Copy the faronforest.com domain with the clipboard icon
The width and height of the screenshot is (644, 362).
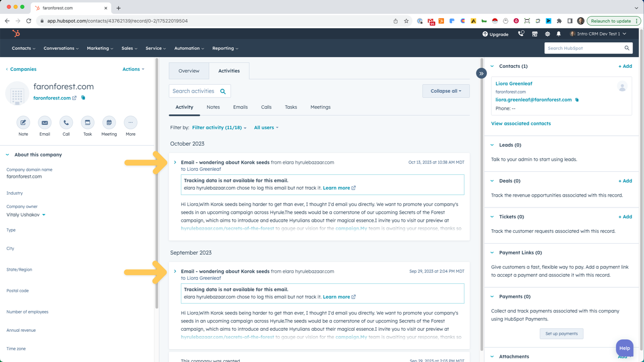pos(82,98)
